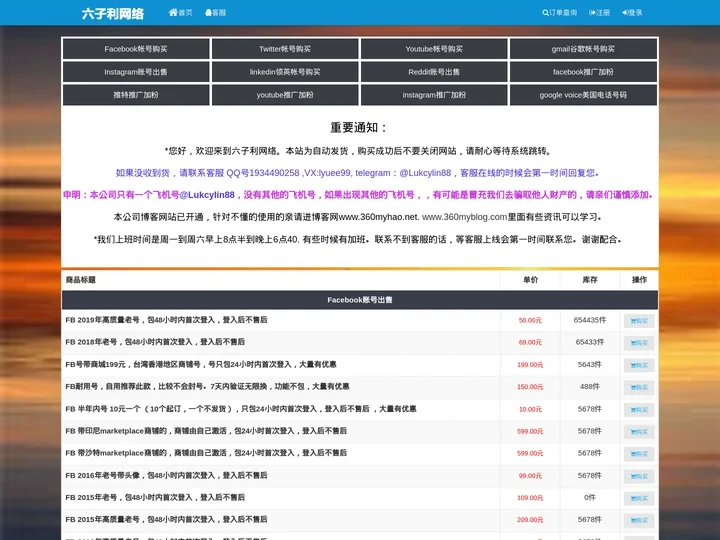
Task: Buy the FB耐用号 item
Action: coord(639,387)
